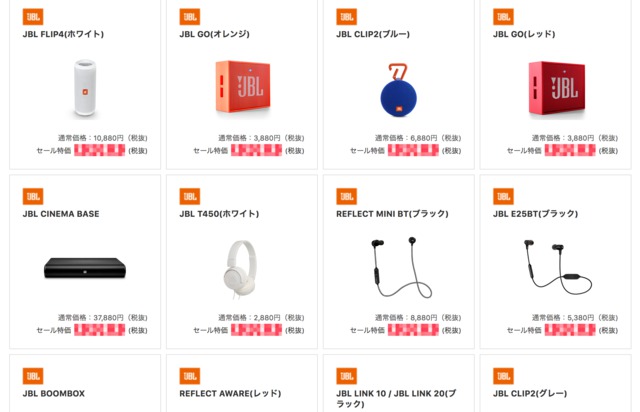Click the JBL logo above T450 white

coord(190,196)
